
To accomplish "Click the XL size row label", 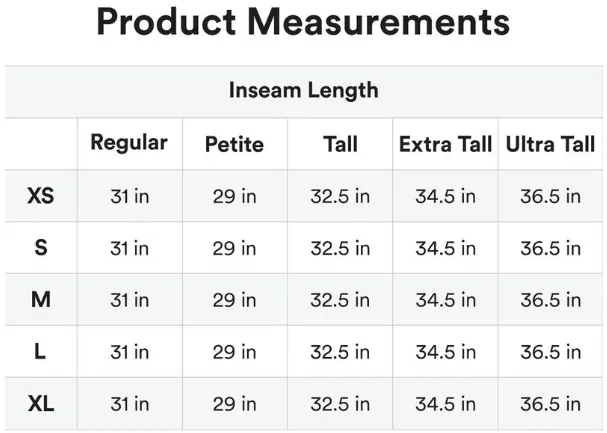I will (x=41, y=404).
